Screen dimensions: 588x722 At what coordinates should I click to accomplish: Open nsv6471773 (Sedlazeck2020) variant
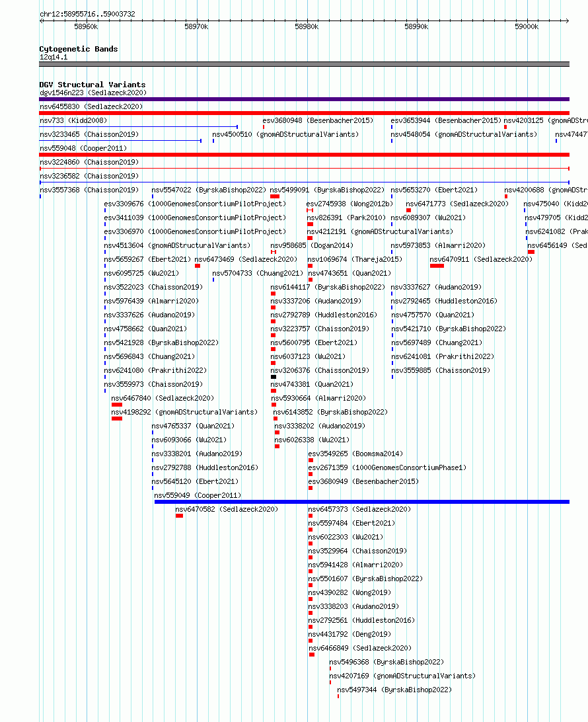[x=457, y=204]
